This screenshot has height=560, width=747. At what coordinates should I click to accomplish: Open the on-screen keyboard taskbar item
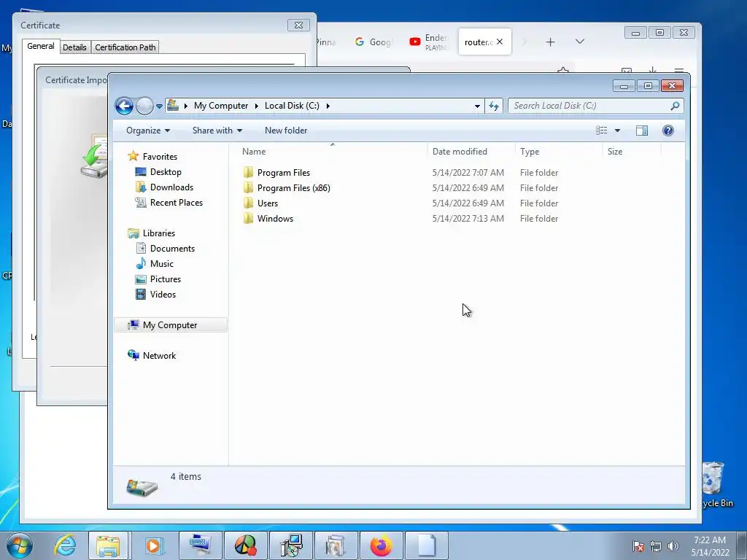200,545
